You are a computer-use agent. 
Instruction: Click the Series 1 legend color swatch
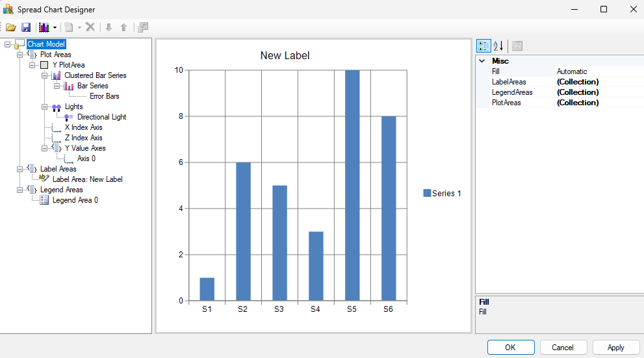tap(427, 193)
